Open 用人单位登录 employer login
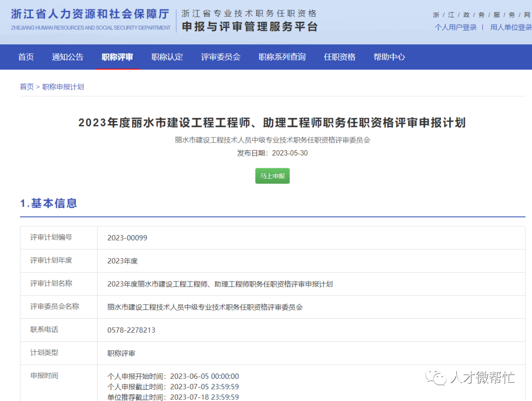This screenshot has width=532, height=401. click(510, 28)
